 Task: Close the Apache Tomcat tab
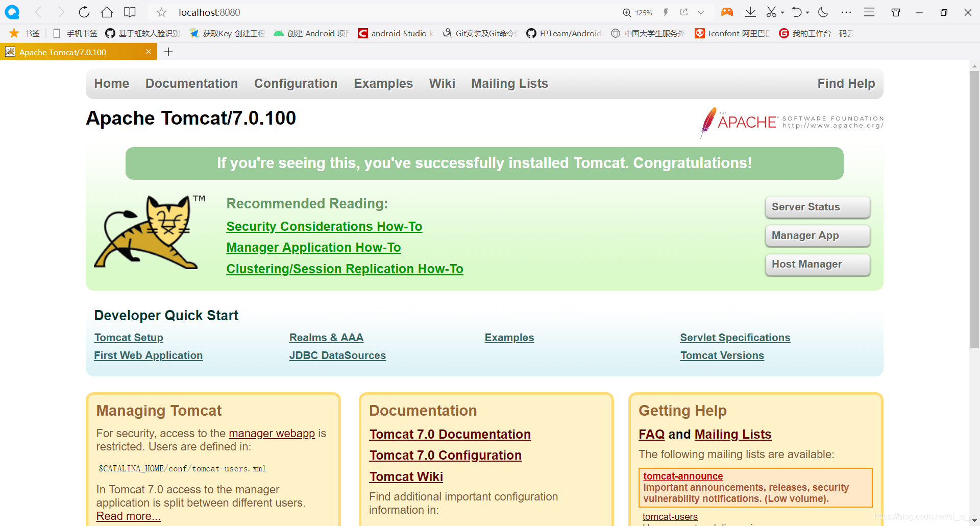pos(149,52)
